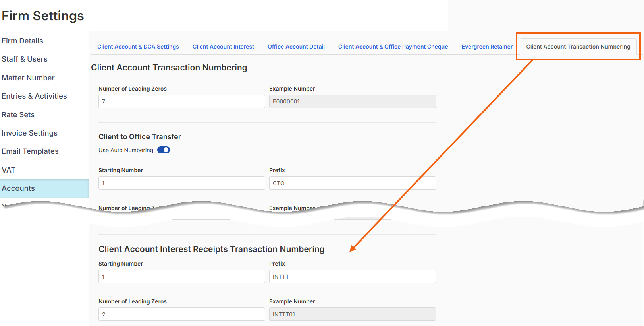The image size is (644, 326).
Task: Select the Client Account Transaction Numbering tab
Action: click(x=578, y=47)
